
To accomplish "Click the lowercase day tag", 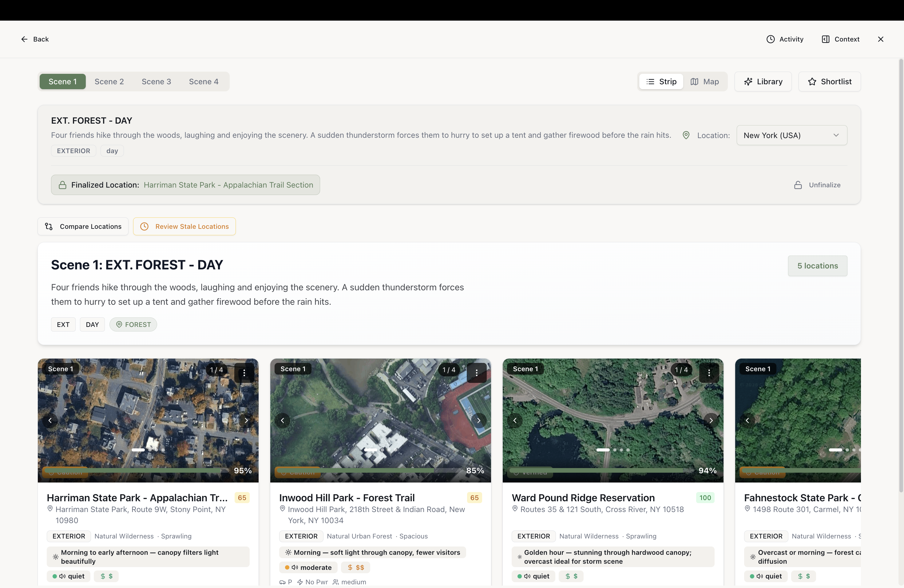I will pos(112,151).
